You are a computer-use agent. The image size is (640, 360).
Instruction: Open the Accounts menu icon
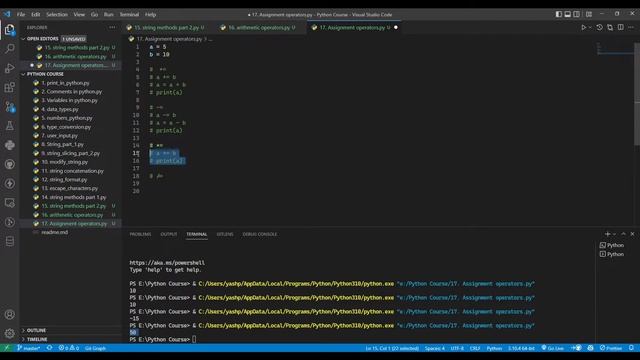pos(9,314)
